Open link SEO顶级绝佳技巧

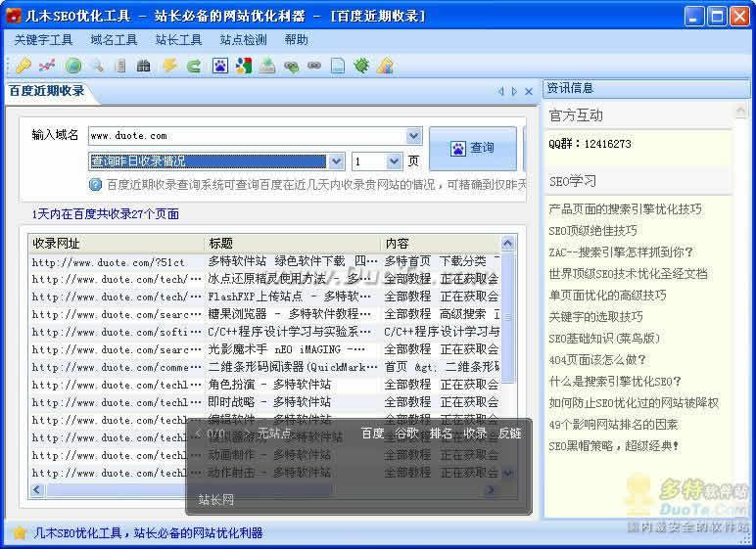click(x=592, y=230)
